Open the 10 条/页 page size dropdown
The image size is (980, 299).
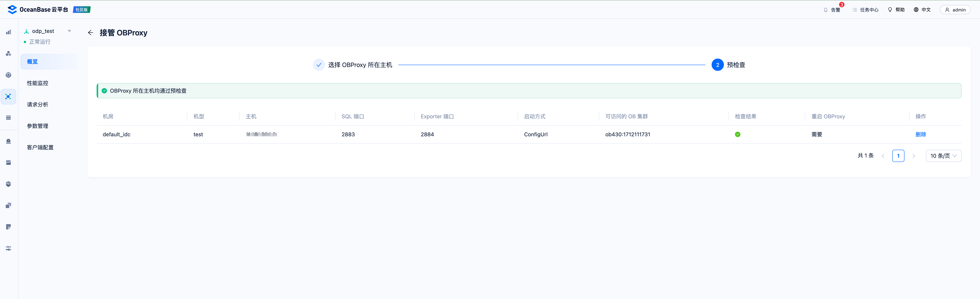(943, 156)
